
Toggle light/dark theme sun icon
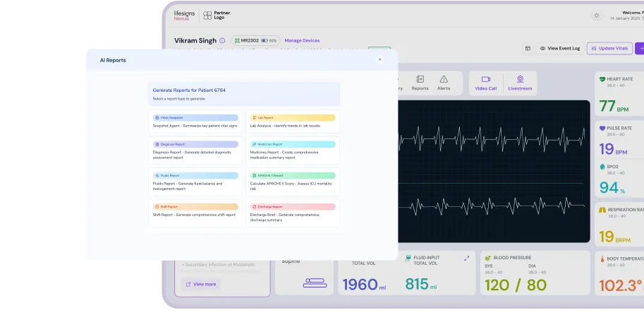pos(597,16)
